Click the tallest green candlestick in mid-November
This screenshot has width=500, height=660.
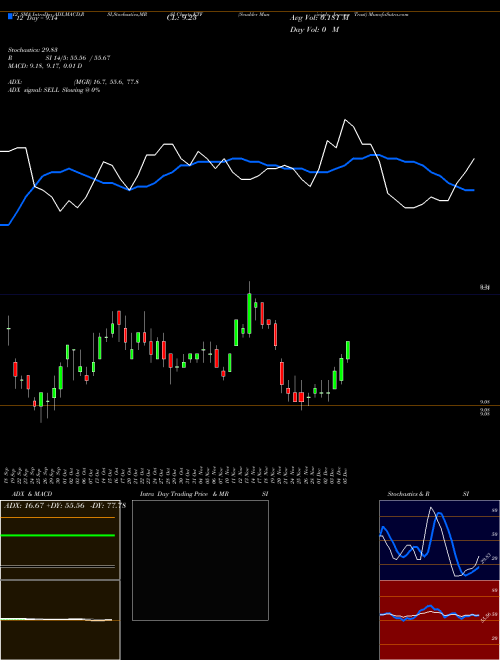tap(249, 314)
